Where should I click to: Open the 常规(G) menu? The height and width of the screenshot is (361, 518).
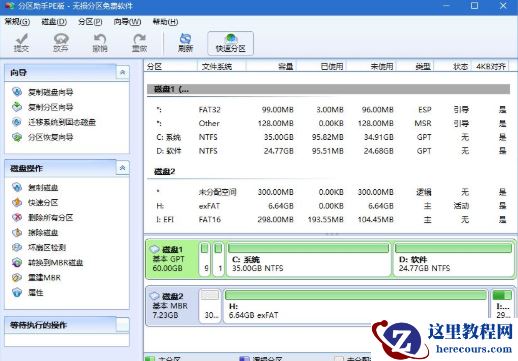(17, 22)
